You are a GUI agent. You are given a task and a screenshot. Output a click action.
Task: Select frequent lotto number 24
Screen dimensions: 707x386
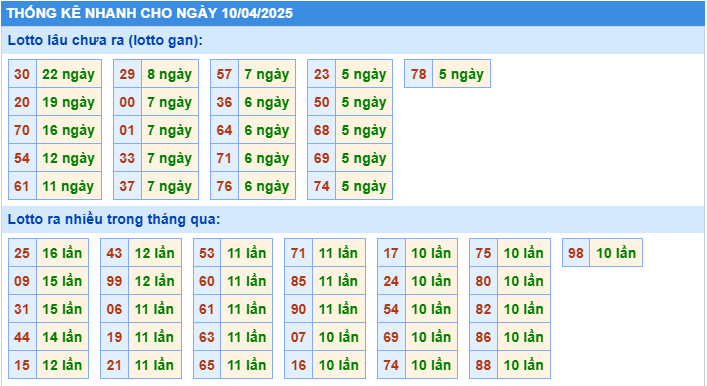coord(391,281)
